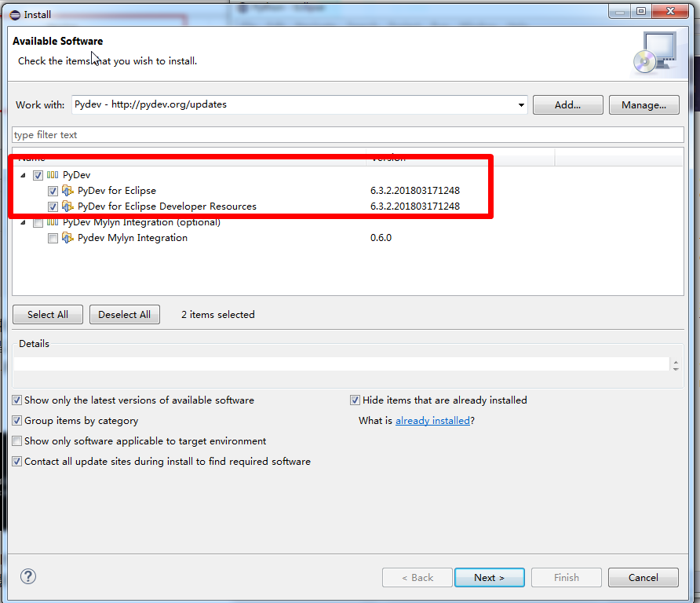Close the Install dialog window
Viewport: 700px width, 603px height.
click(670, 11)
